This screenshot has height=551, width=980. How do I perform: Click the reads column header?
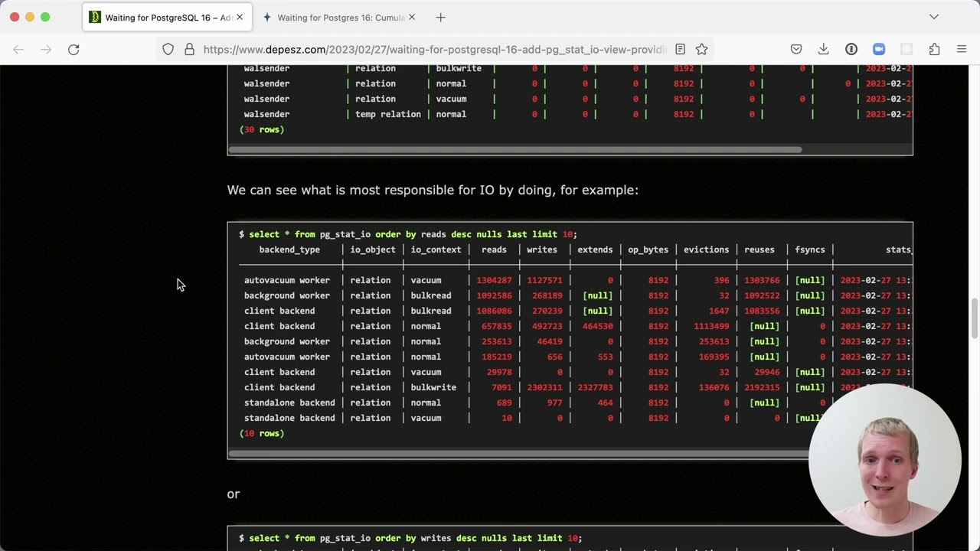click(x=494, y=249)
